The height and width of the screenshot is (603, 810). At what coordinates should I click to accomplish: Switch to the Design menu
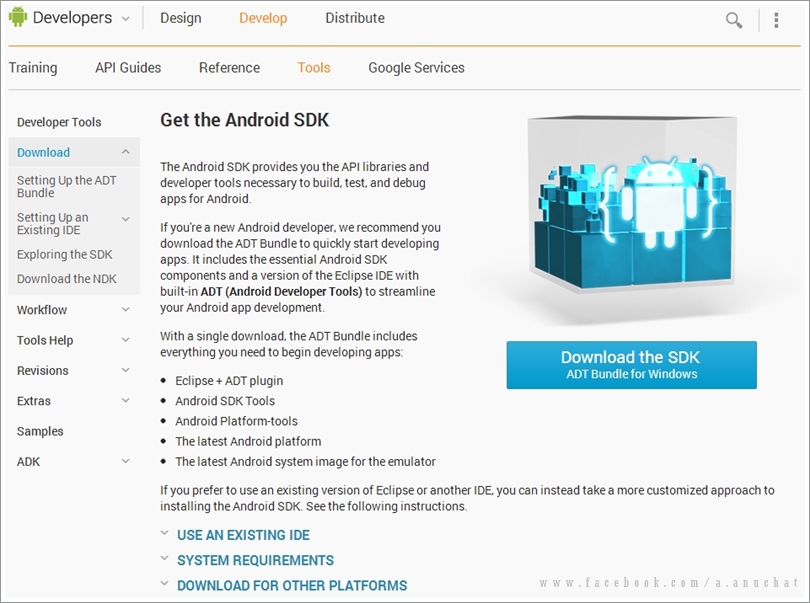[181, 18]
